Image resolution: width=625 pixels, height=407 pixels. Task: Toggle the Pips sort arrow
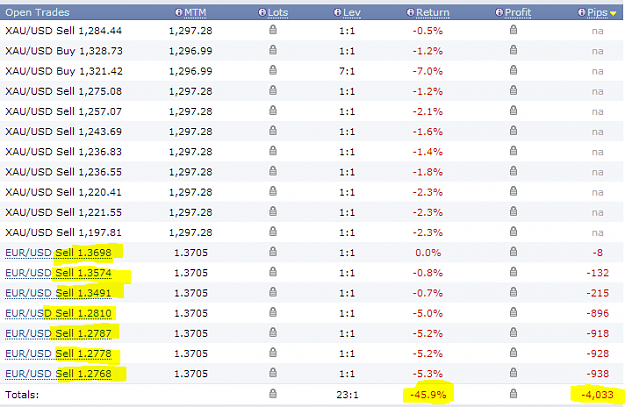pos(613,14)
